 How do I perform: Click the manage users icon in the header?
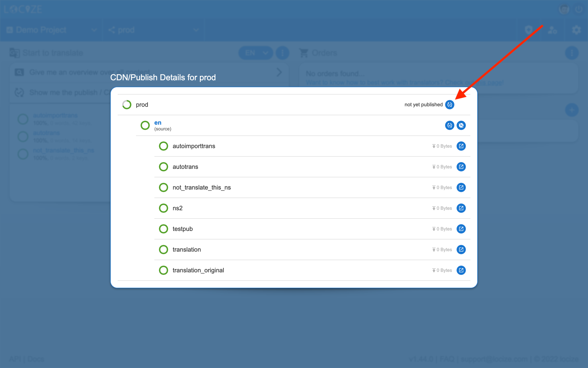pyautogui.click(x=552, y=30)
